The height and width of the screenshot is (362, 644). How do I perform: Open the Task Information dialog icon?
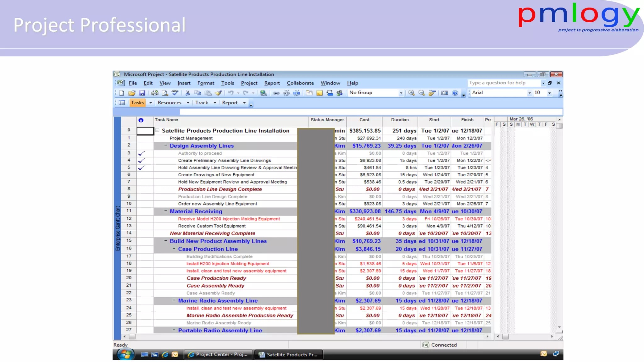(x=309, y=93)
